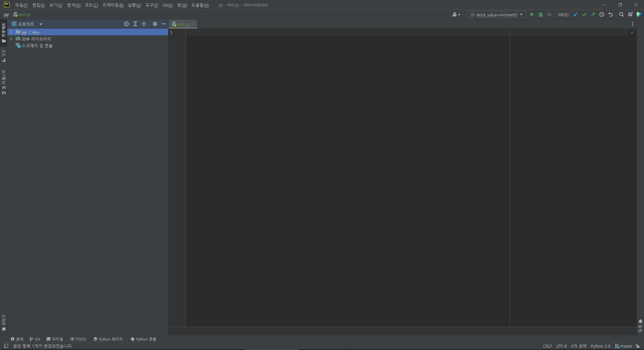Click the grey Stop square button
Screen dimensions: 644x350
pyautogui.click(x=549, y=14)
